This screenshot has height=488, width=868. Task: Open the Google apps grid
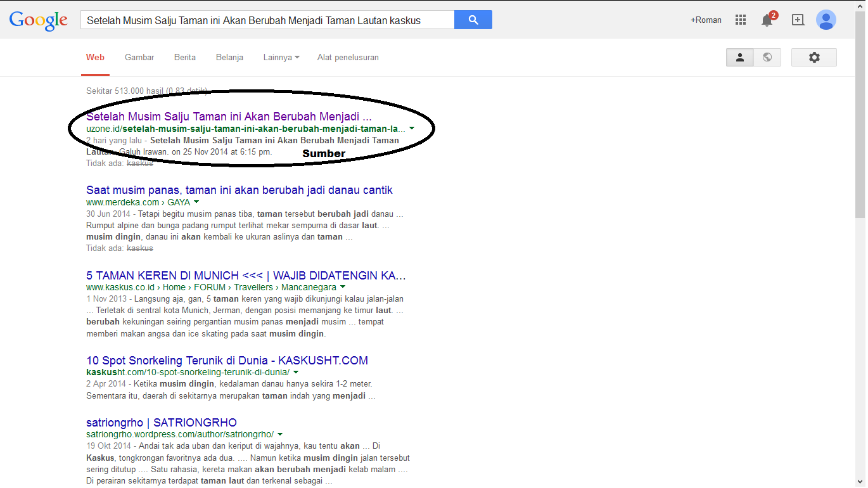740,20
